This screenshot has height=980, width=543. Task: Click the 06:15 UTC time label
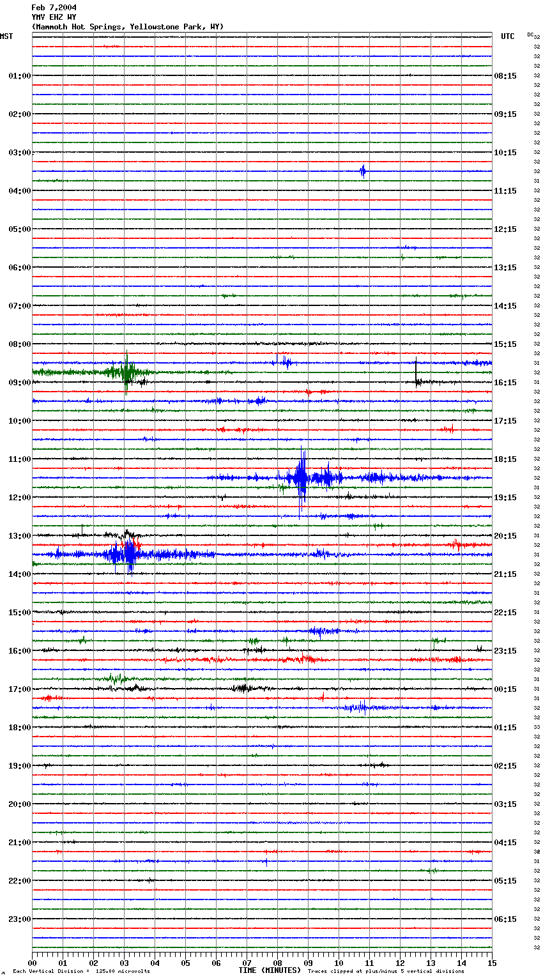click(x=505, y=919)
